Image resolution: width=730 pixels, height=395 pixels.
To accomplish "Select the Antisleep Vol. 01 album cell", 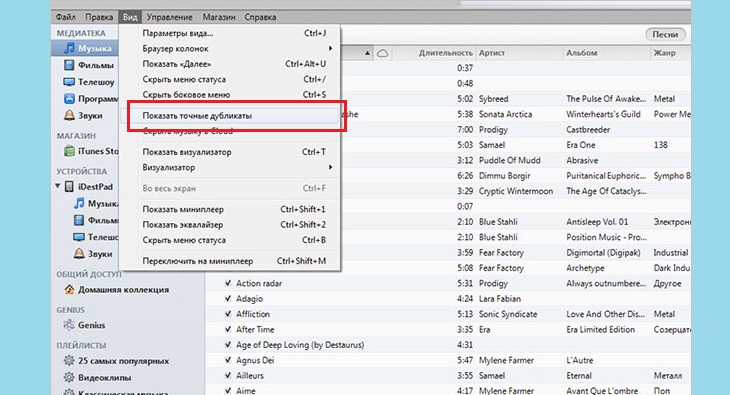I will pyautogui.click(x=597, y=222).
